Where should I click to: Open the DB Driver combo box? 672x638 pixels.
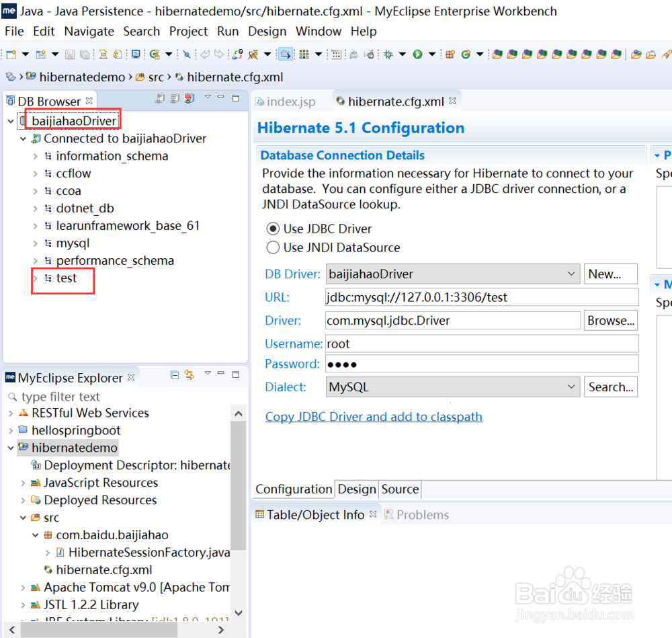(x=452, y=274)
